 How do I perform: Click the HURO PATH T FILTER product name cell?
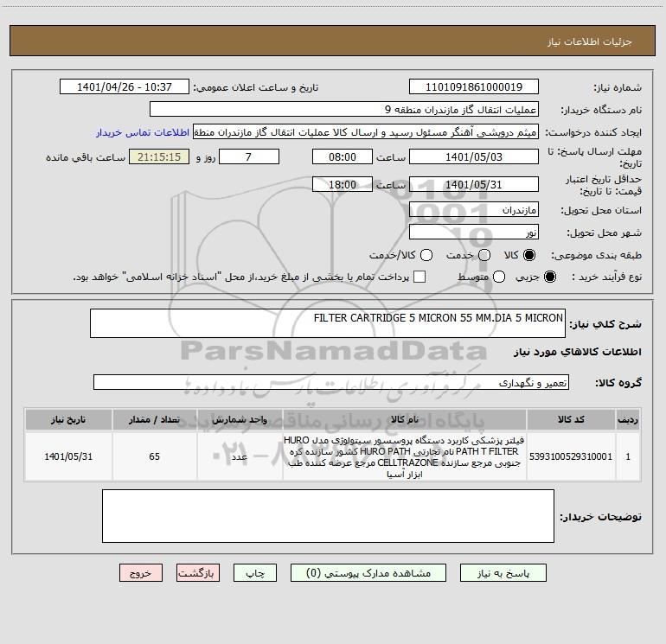tap(405, 456)
